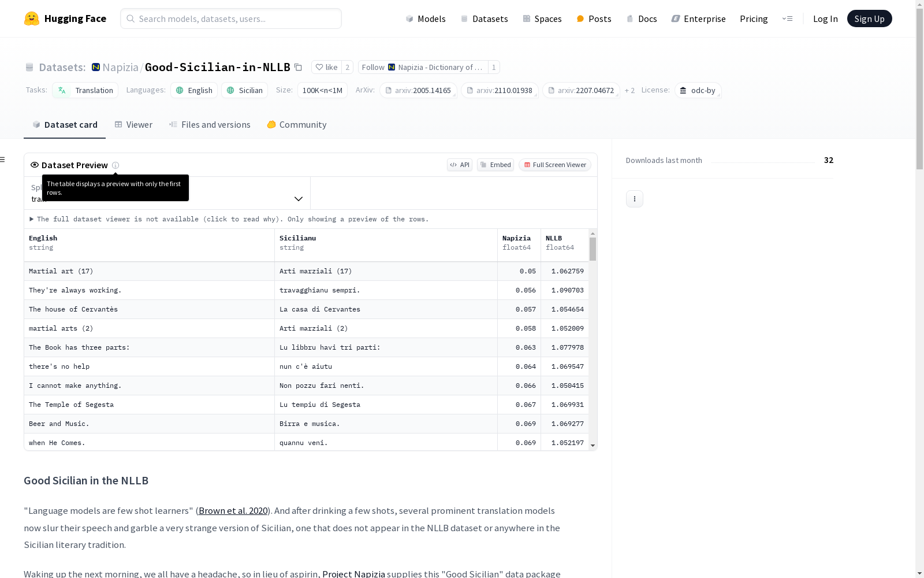The height and width of the screenshot is (578, 924).
Task: Click the follower count 1
Action: point(494,67)
